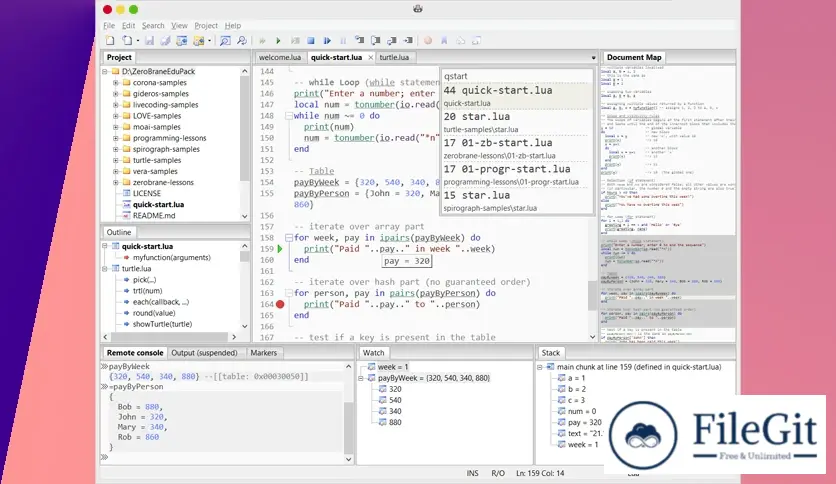Click the Save All toolbar icon
Image resolution: width=836 pixels, height=484 pixels.
165,41
